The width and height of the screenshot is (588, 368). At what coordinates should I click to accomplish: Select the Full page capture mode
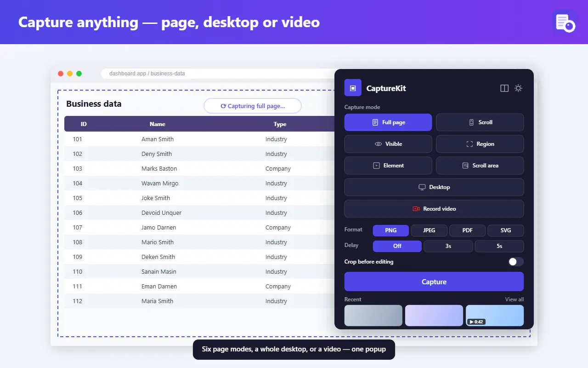[x=388, y=122]
